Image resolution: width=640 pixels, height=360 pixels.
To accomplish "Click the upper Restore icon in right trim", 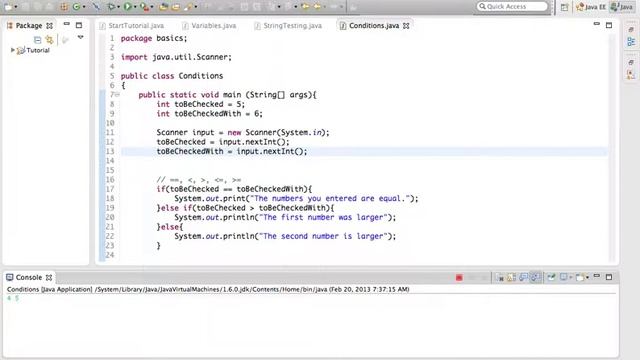I will tap(631, 30).
